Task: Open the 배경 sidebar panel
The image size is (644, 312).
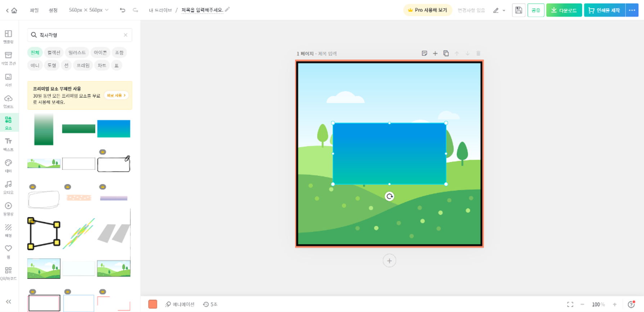Action: pos(8,230)
